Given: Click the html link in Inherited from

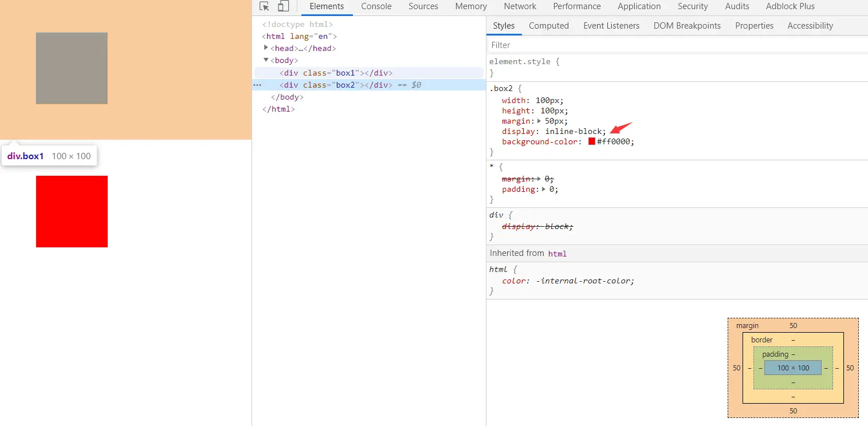Looking at the screenshot, I should click(557, 254).
